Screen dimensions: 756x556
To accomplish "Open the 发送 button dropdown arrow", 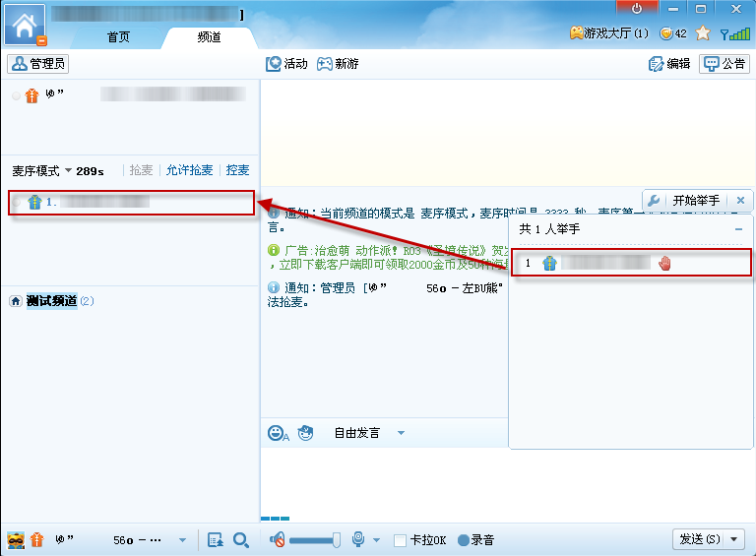I will 734,539.
